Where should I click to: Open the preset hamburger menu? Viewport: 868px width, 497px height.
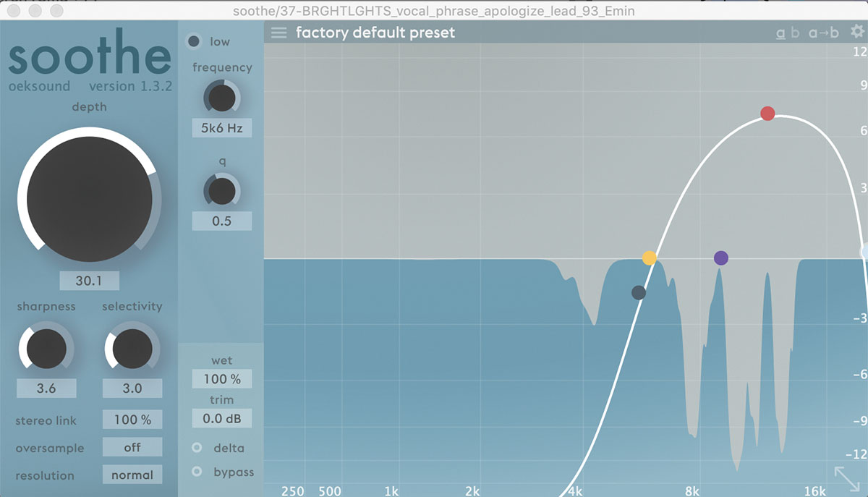point(278,33)
